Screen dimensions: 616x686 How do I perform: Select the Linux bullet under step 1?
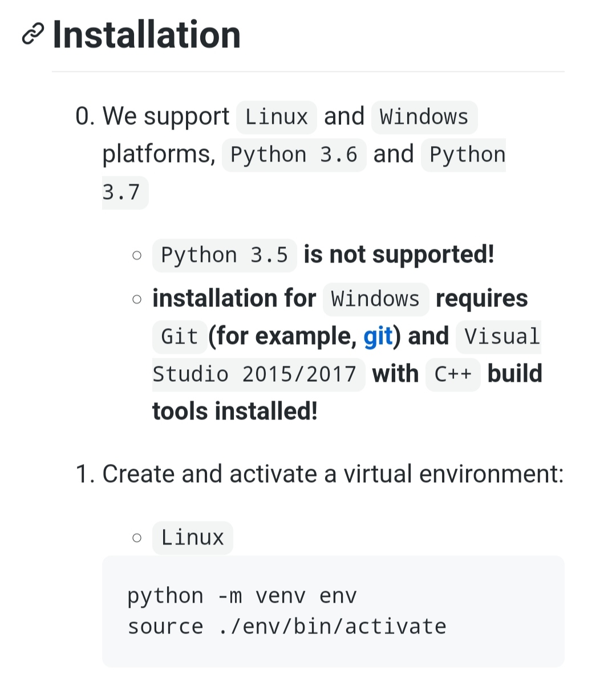[192, 536]
